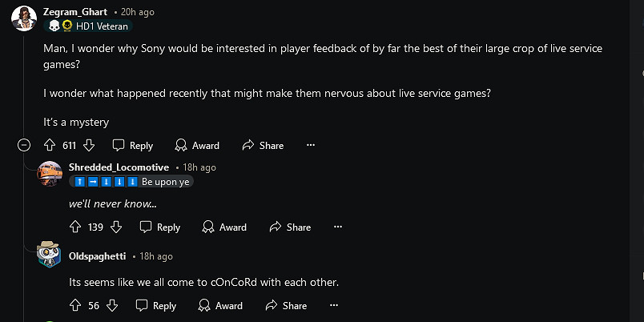Viewport: 644px width, 322px height.
Task: Downvote Oldspaghetti's 56-point comment
Action: (112, 305)
